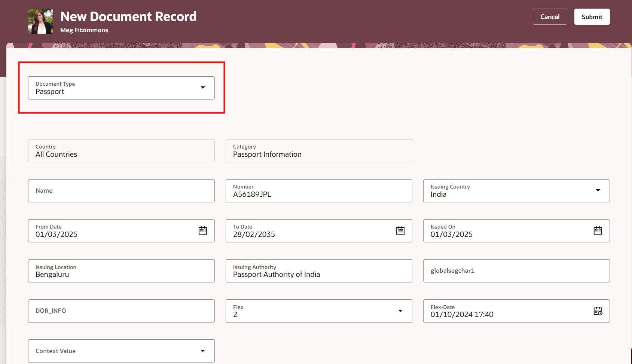632x364 pixels.
Task: Focus the Name input field
Action: (x=121, y=191)
